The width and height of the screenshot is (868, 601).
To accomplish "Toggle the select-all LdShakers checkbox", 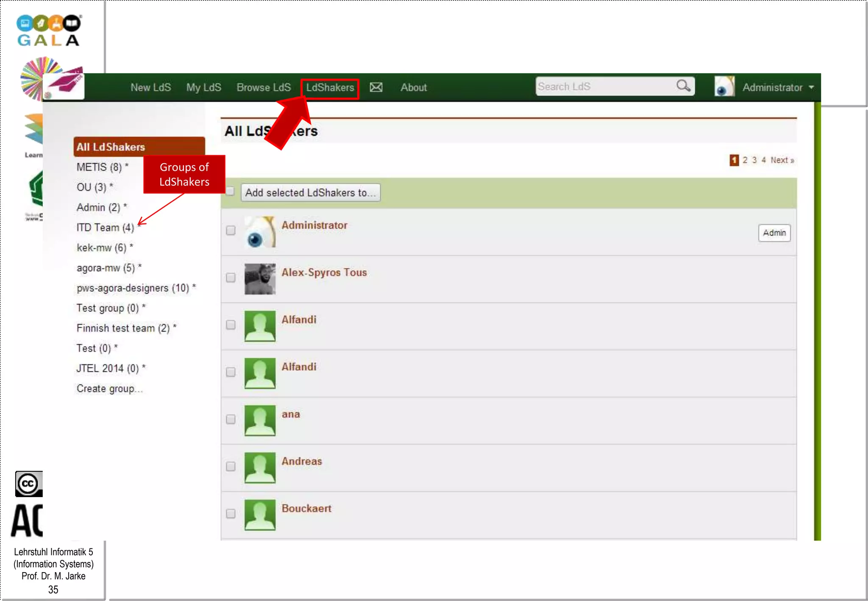I will coord(230,191).
